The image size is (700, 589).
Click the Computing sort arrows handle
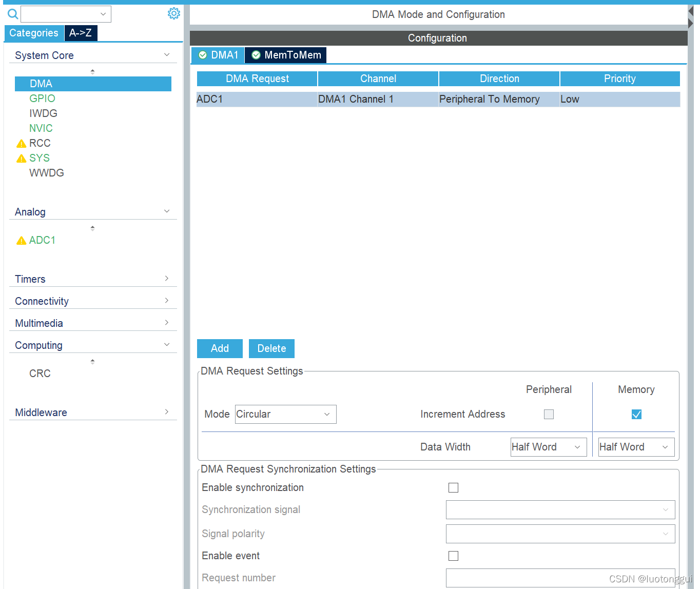pyautogui.click(x=92, y=361)
